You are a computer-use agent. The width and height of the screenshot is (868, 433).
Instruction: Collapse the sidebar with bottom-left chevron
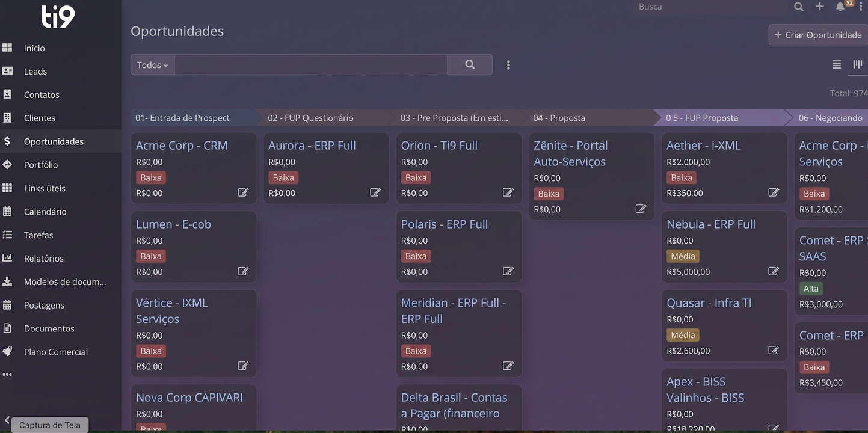coord(7,421)
